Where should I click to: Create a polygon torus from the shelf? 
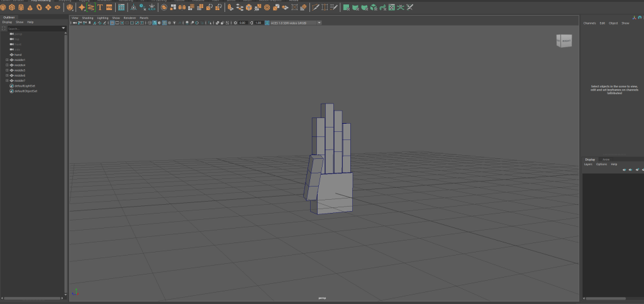(x=39, y=8)
